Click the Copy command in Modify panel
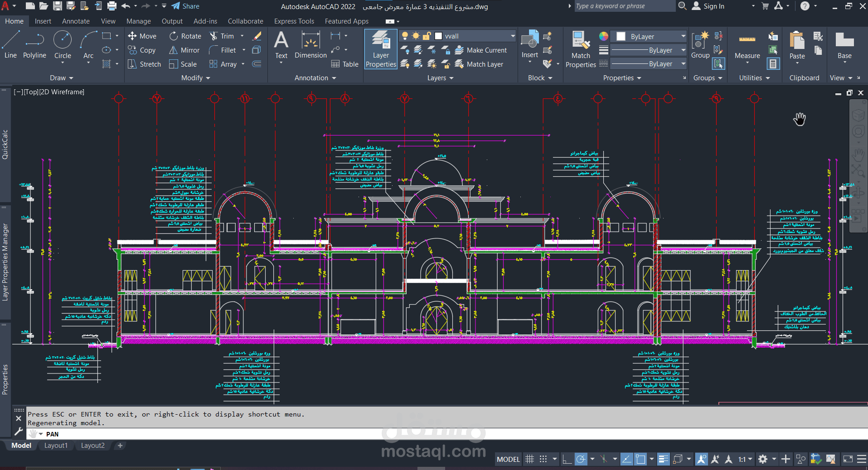The width and height of the screenshot is (868, 470). click(x=141, y=50)
